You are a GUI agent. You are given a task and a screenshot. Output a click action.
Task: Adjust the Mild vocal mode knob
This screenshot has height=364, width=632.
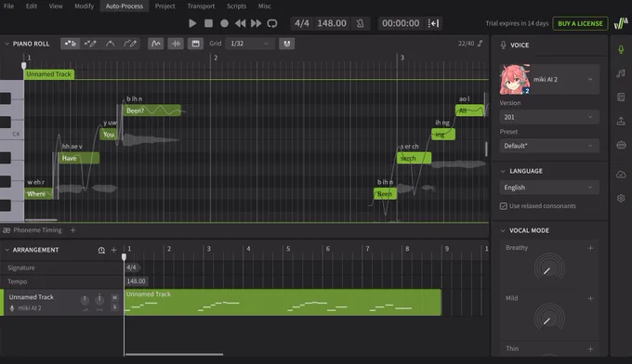pyautogui.click(x=549, y=318)
